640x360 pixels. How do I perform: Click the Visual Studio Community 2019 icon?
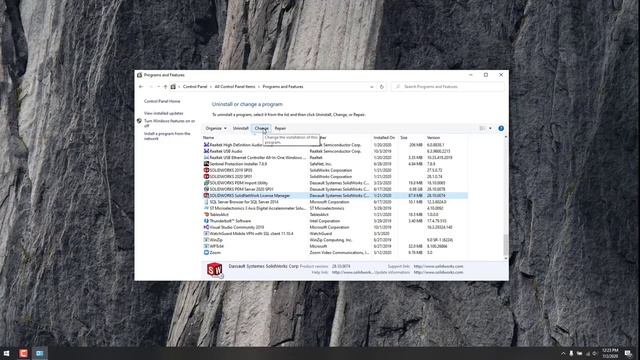coord(206,227)
